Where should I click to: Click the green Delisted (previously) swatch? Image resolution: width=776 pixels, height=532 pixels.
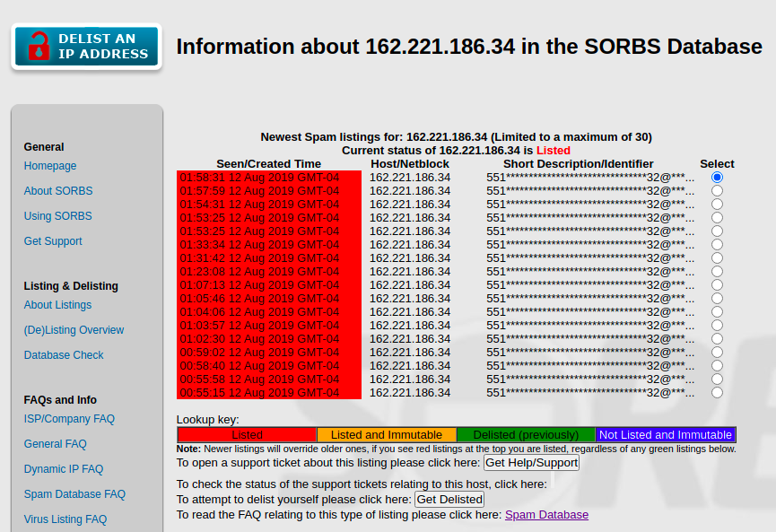tap(526, 435)
